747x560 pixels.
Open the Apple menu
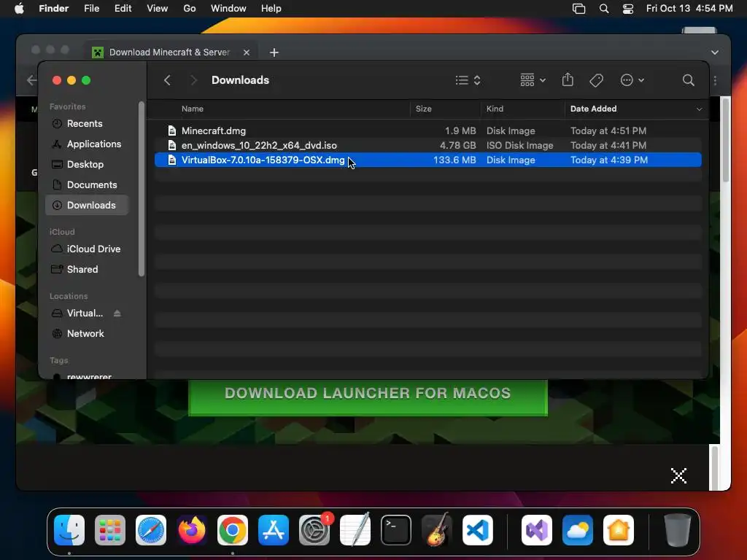(x=19, y=9)
